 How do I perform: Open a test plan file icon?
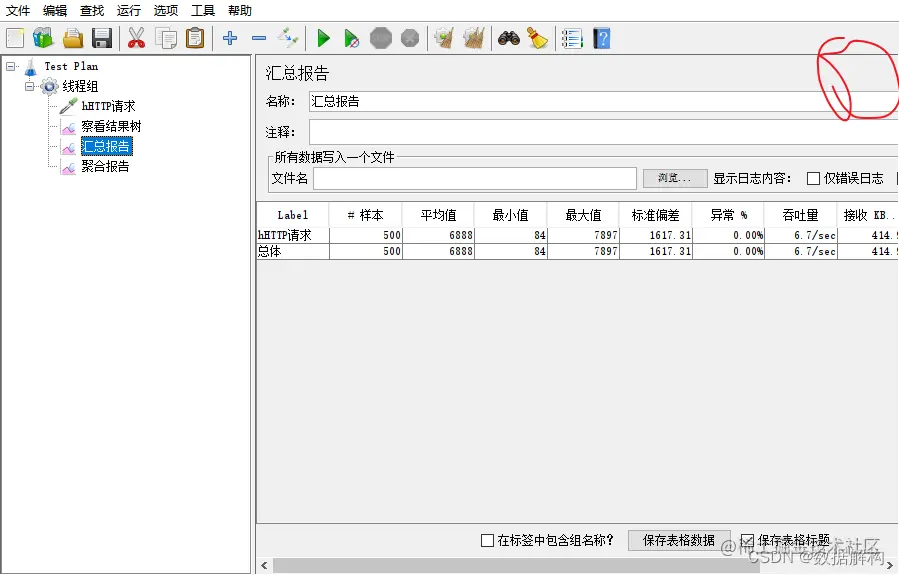click(73, 38)
